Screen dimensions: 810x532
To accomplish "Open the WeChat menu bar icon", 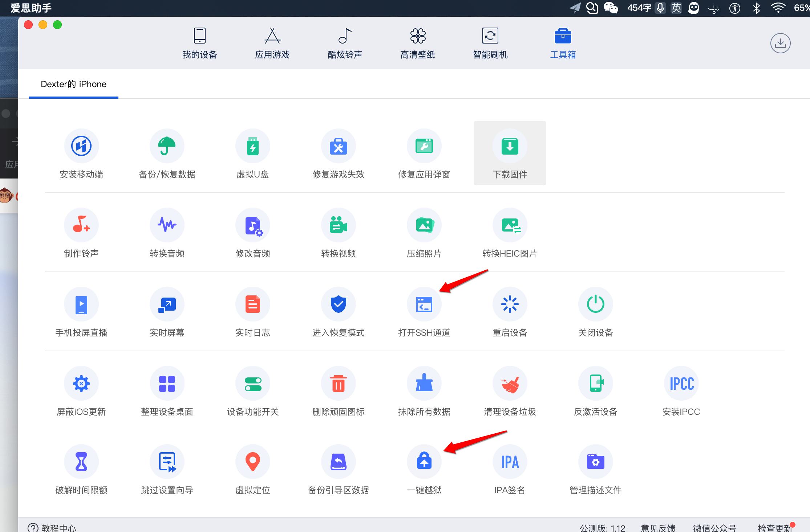I will click(x=611, y=8).
